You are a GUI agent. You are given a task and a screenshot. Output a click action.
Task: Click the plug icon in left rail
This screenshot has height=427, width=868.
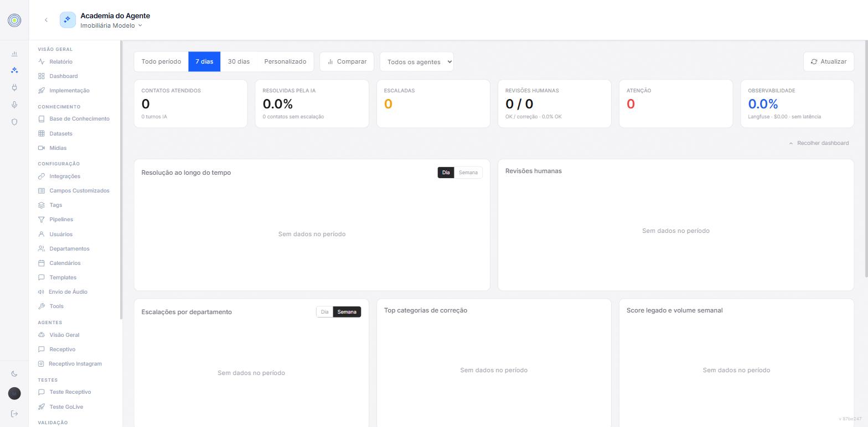(x=14, y=87)
